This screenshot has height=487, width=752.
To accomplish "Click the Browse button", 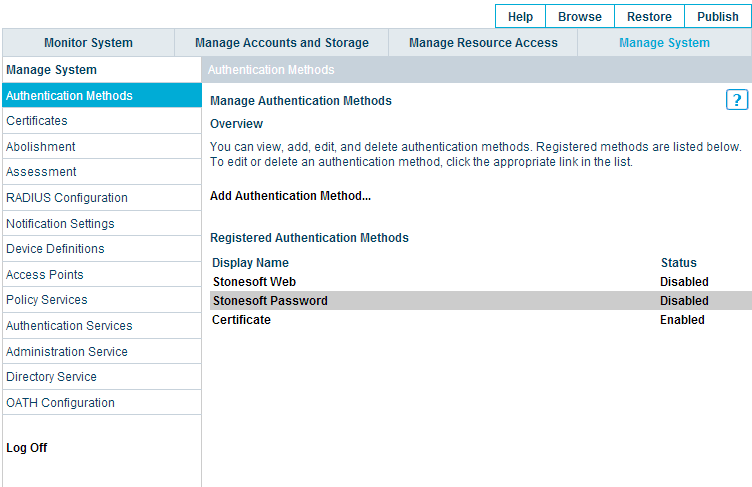I will (x=580, y=17).
